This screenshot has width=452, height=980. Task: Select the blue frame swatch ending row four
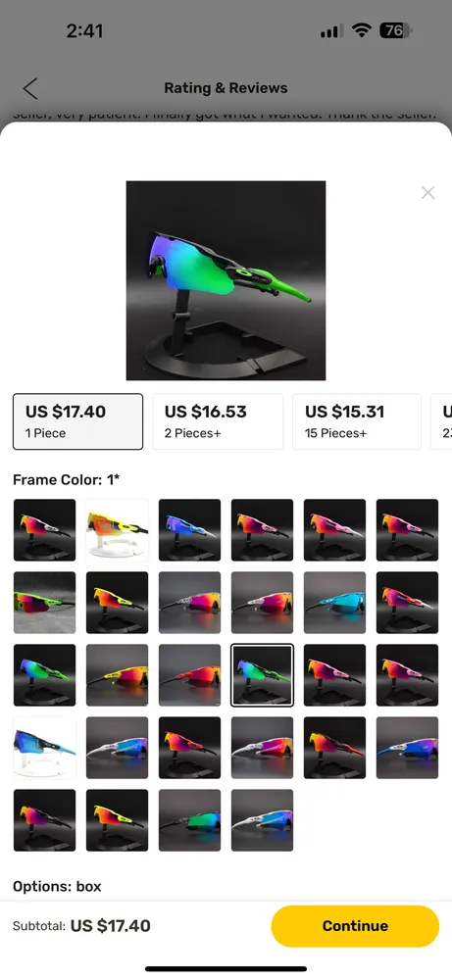click(407, 748)
